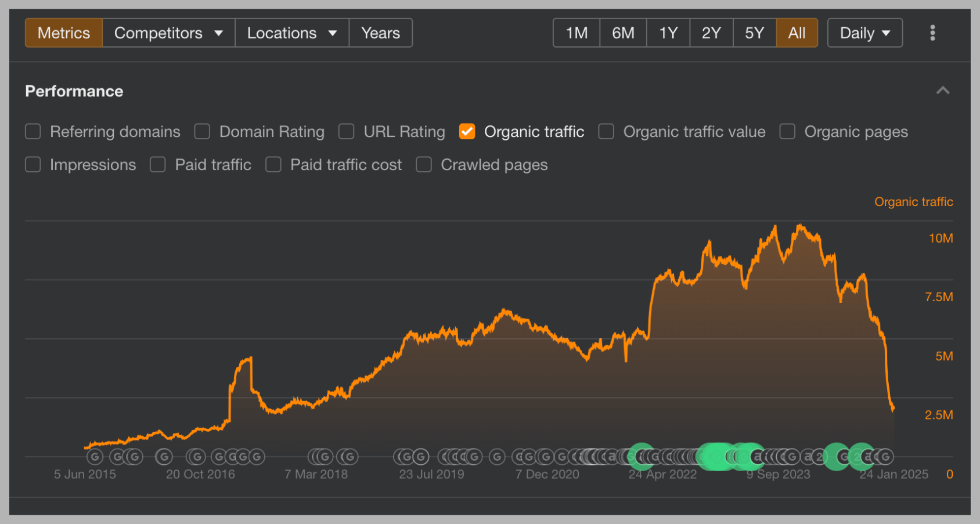Viewport: 980px width, 524px height.
Task: Switch to the Metrics tab
Action: click(64, 33)
